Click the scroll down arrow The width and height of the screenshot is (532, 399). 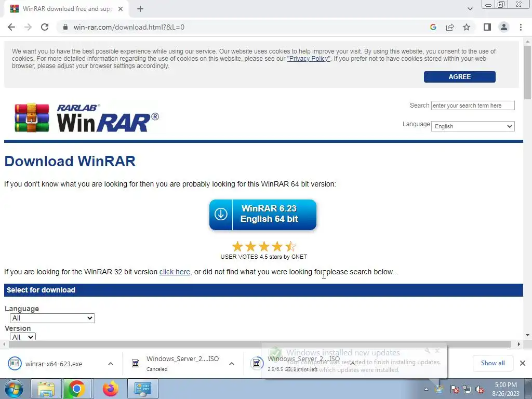coord(528,335)
